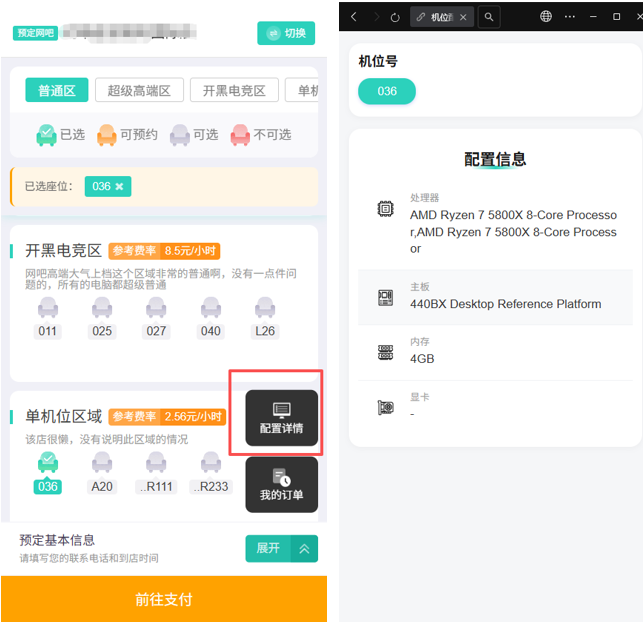Screen dimensions: 643x622
Task: Expand 预定基本信息 with 展开 button
Action: (268, 548)
